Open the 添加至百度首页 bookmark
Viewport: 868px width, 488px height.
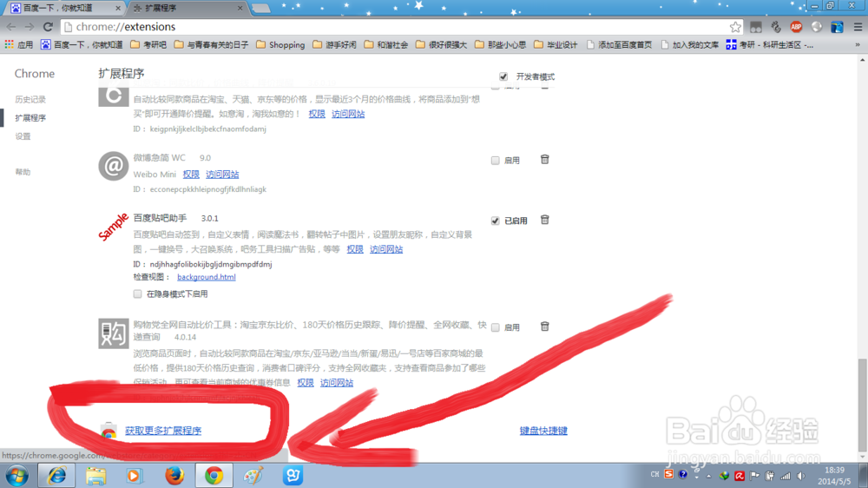point(620,44)
